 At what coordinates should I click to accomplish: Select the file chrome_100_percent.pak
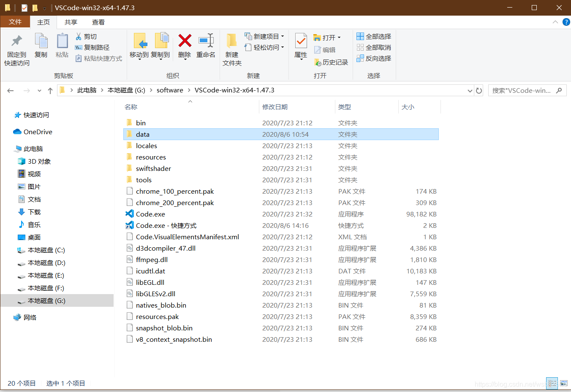(175, 191)
